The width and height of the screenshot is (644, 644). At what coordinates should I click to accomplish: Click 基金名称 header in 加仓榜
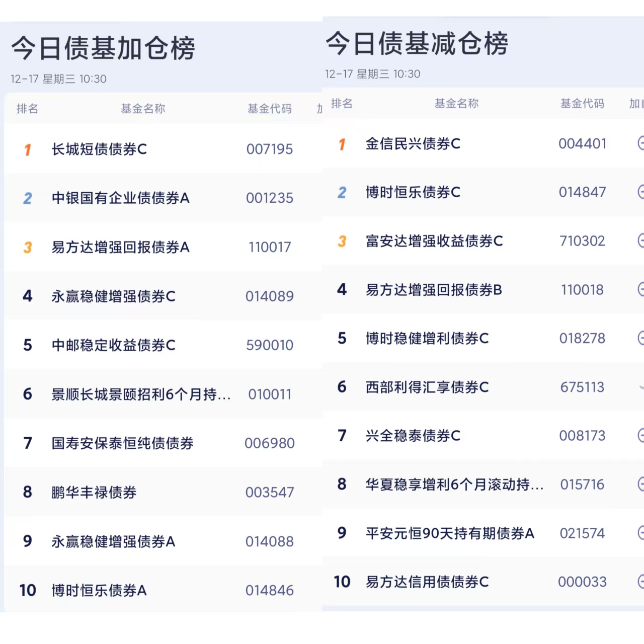[143, 109]
